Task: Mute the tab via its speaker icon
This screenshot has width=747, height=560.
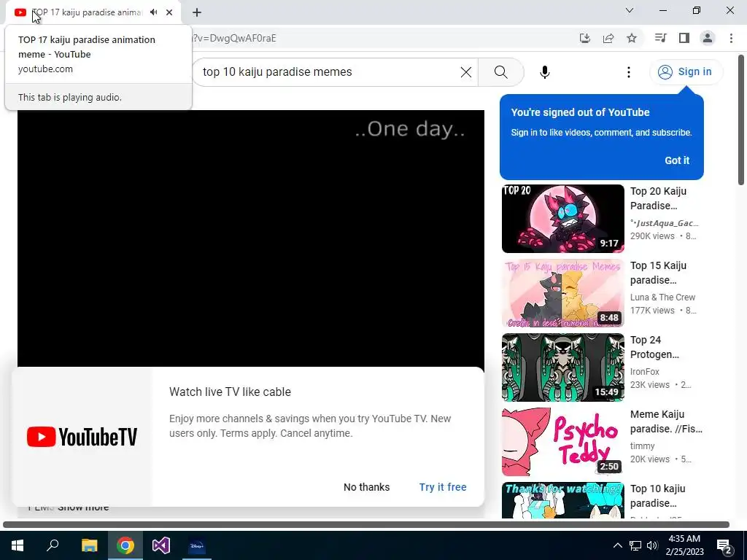Action: 153,12
